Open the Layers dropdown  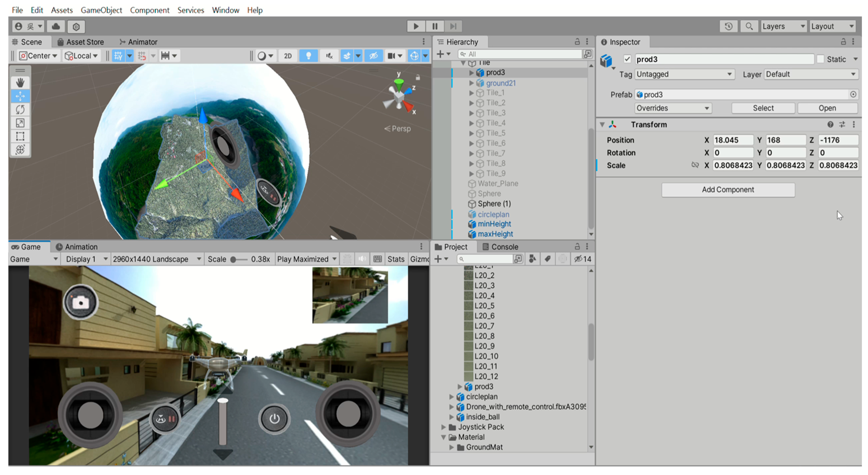coord(783,26)
